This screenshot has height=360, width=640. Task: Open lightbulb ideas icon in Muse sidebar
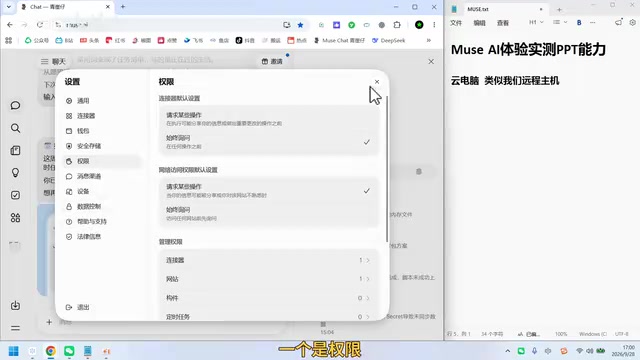coord(15,173)
